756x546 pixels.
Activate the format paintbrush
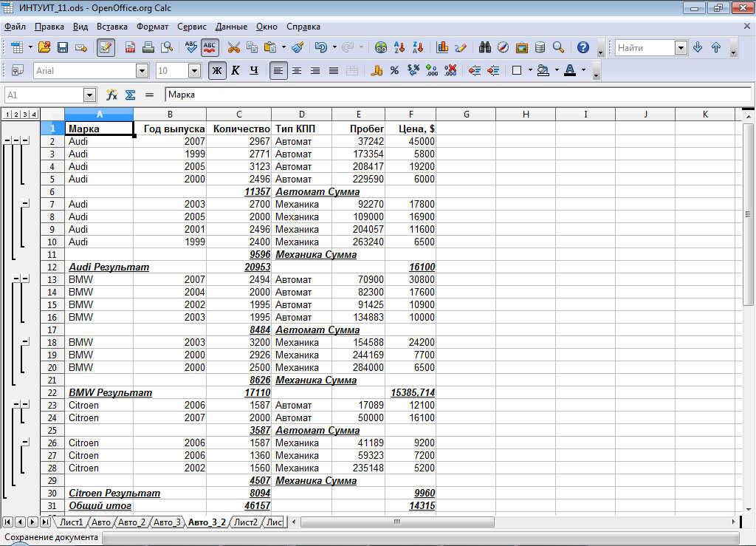(298, 47)
